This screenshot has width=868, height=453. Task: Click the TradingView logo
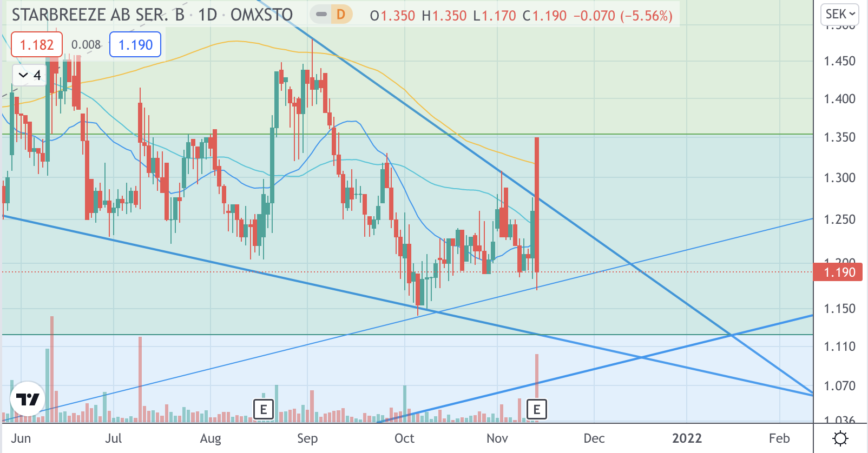tap(28, 399)
